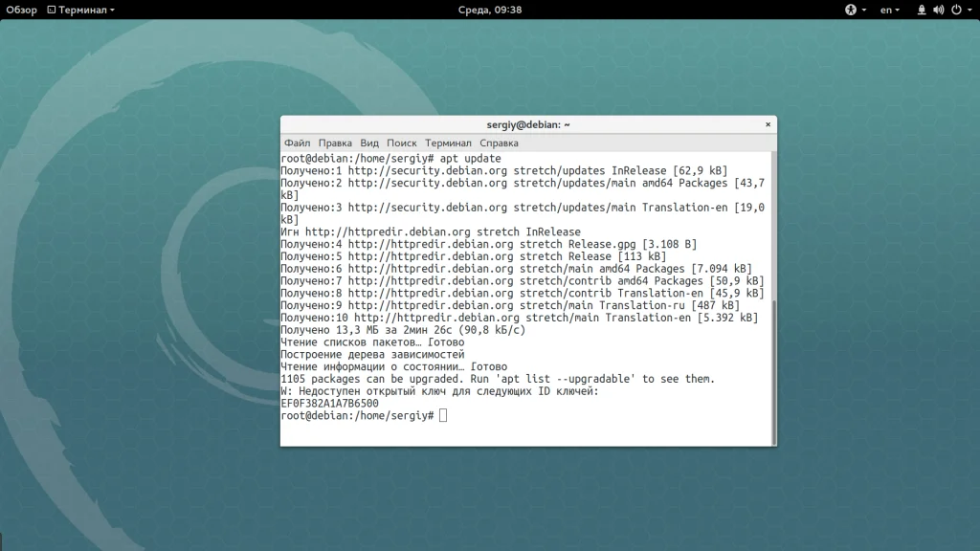Click at the root@debian command prompt cursor
This screenshot has height=551, width=980.
pyautogui.click(x=443, y=416)
